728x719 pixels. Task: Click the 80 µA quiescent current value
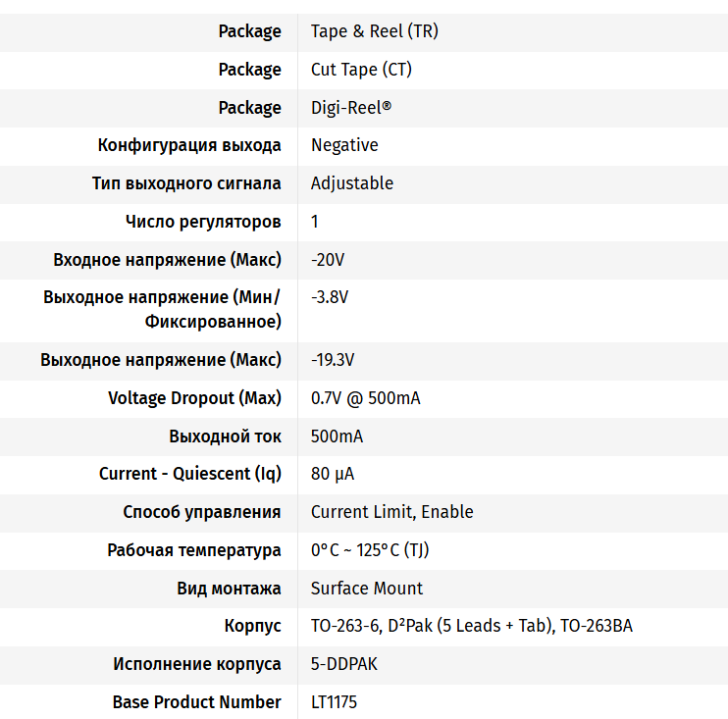(x=333, y=474)
